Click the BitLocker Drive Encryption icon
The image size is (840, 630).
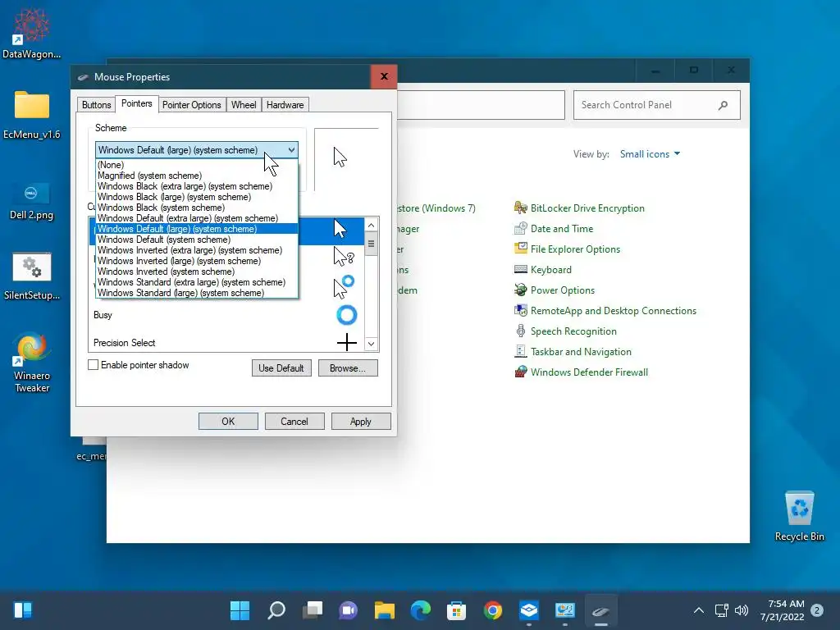[520, 208]
